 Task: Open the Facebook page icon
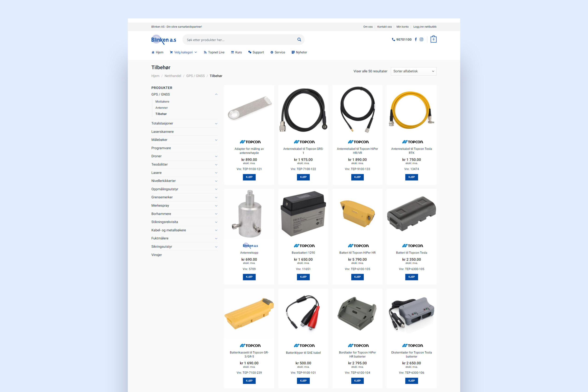click(x=416, y=39)
